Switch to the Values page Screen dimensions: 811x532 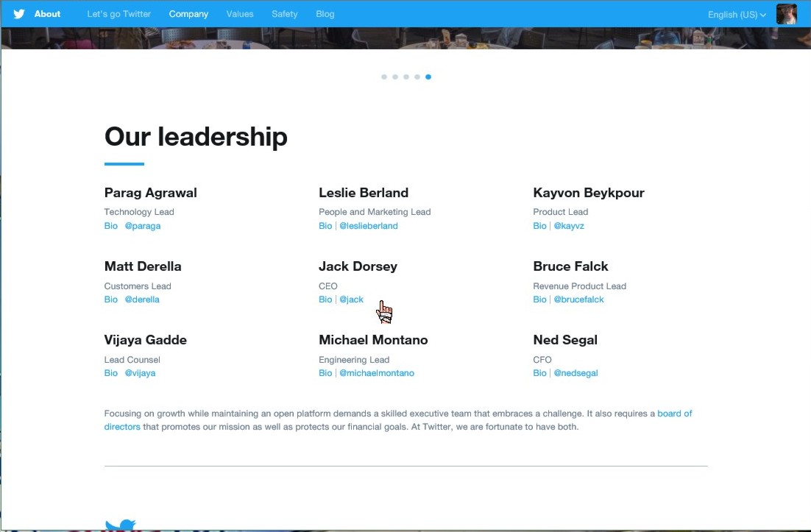pos(240,14)
